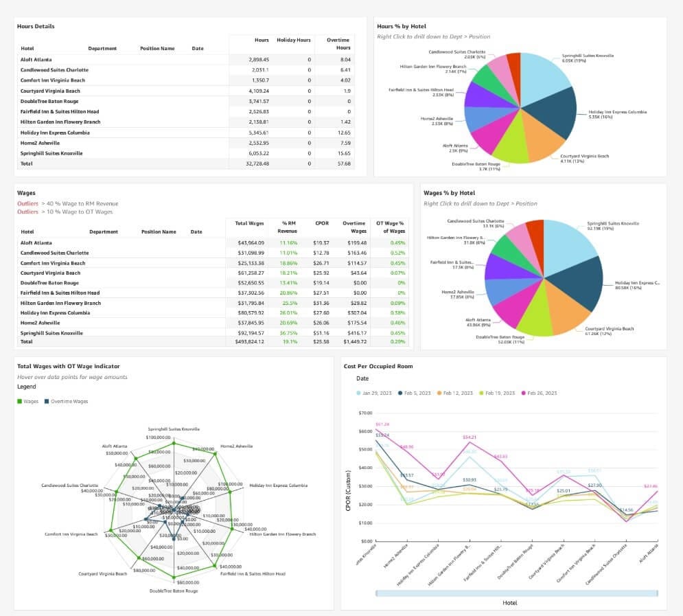Sort Wages table by Total Wages header
Viewport: 683px width, 616px height.
pos(249,223)
